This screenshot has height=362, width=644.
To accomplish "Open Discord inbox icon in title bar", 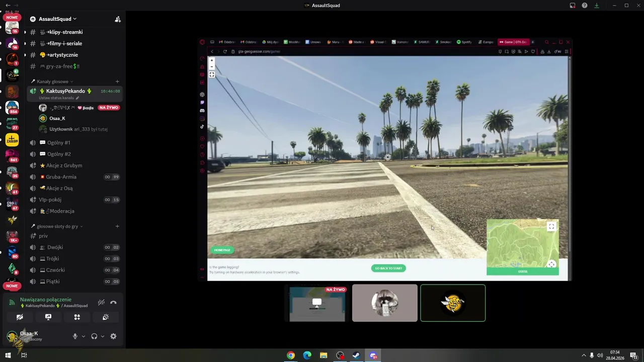I will coord(573,6).
